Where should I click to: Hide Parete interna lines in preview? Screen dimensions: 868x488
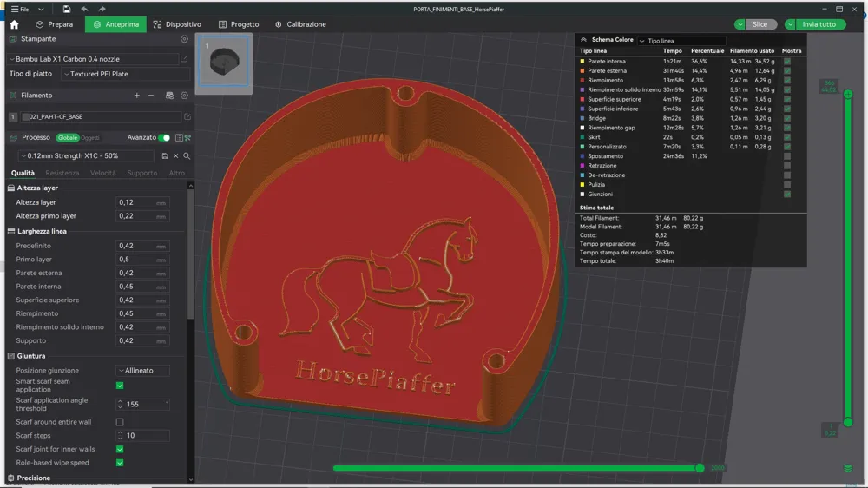coord(787,62)
